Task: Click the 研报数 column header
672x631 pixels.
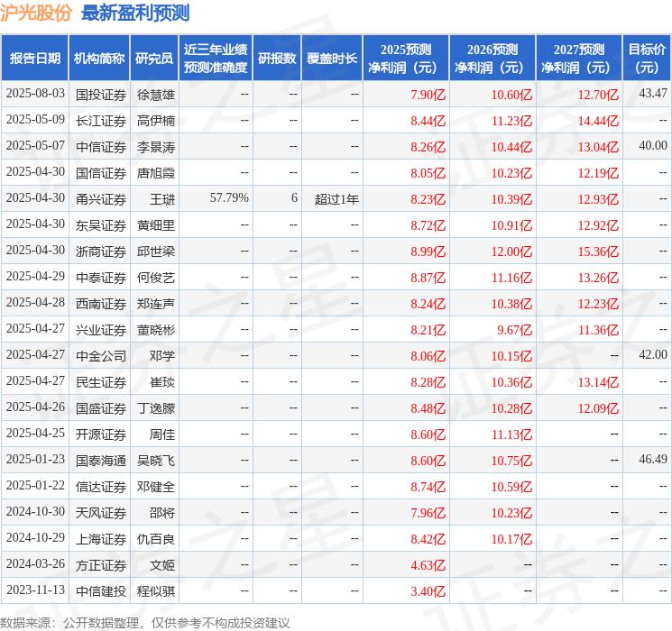Action: 277,59
